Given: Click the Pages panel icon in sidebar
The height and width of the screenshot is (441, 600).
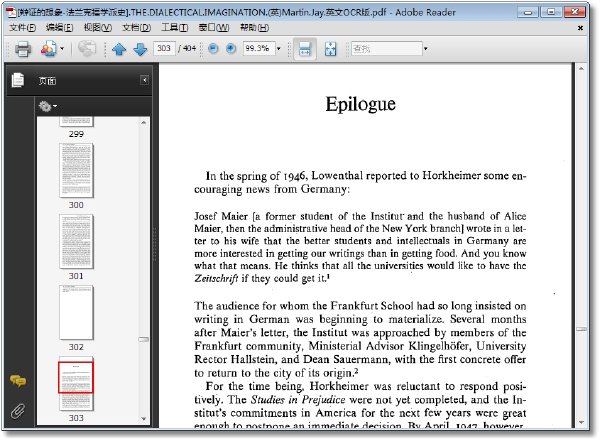Looking at the screenshot, I should 18,80.
